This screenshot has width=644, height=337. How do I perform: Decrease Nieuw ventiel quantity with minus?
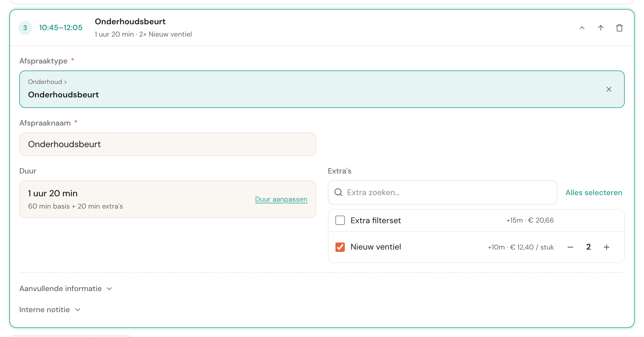pos(570,247)
